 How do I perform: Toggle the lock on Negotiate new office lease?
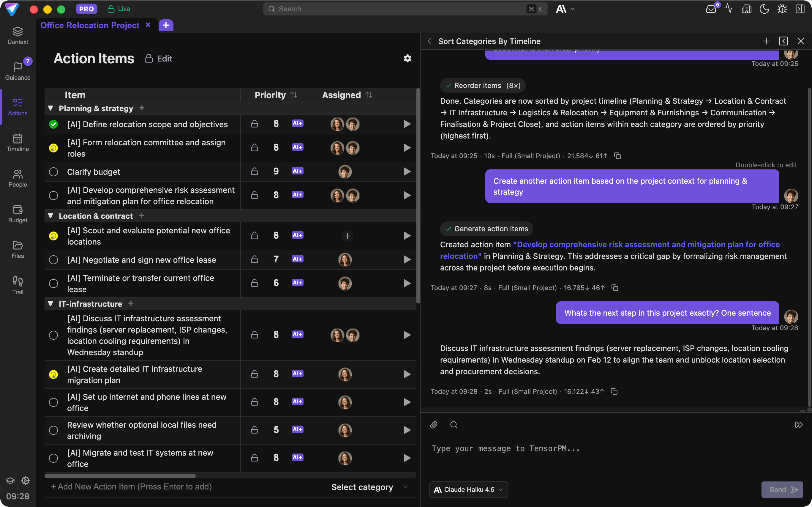coord(254,259)
